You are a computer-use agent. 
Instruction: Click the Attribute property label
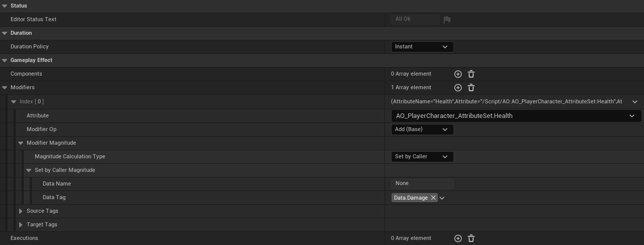click(38, 115)
